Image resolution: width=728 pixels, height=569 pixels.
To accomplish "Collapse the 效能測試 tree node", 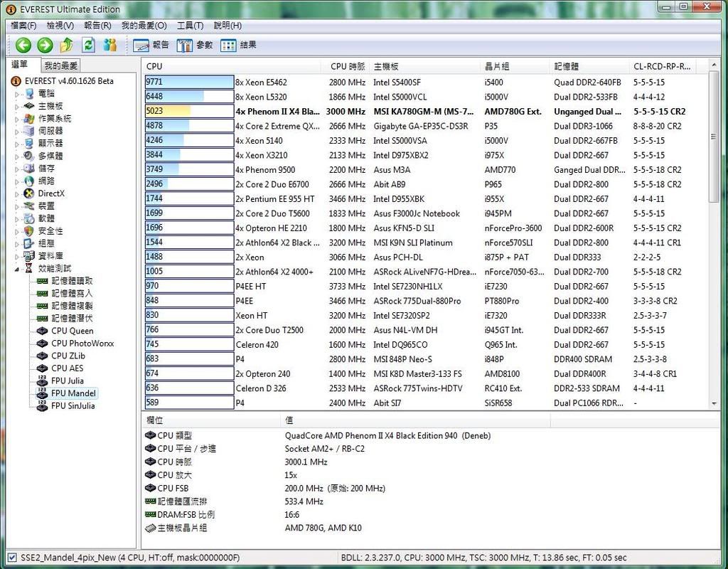I will (17, 269).
